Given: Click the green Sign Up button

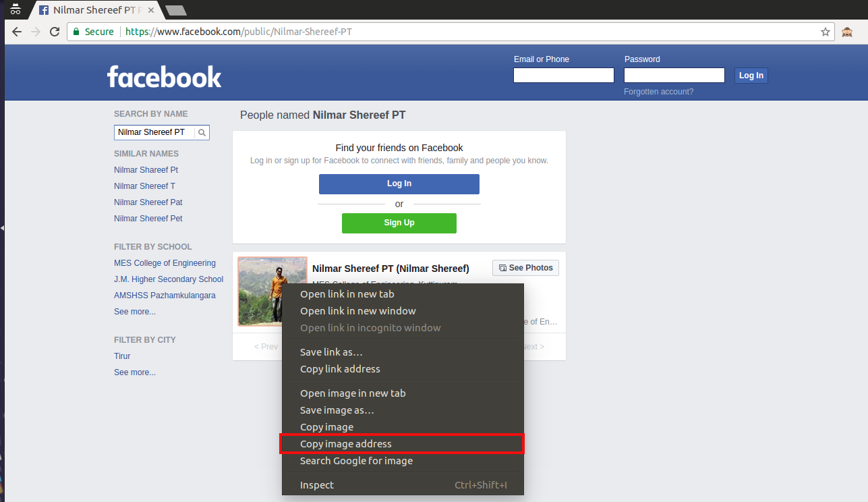Looking at the screenshot, I should pos(399,223).
